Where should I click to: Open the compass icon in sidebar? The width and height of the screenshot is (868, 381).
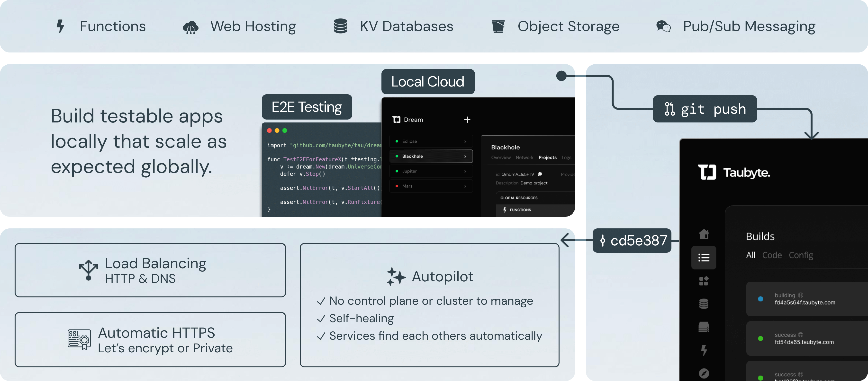704,373
